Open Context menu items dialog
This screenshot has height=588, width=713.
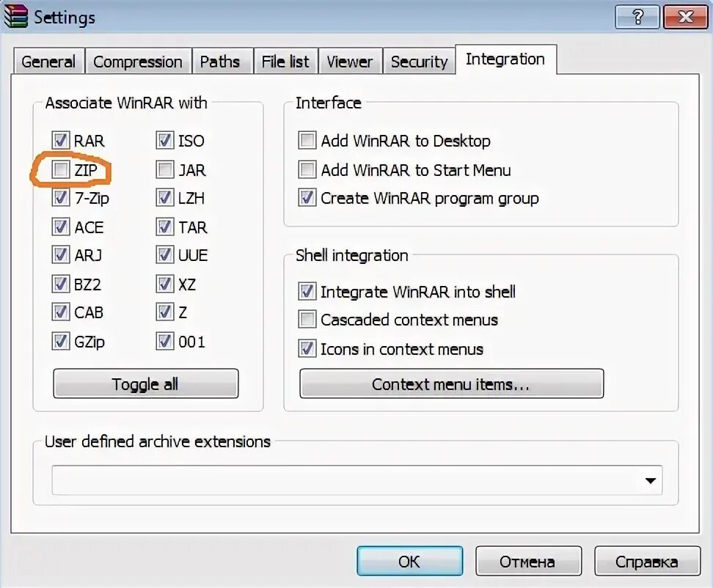point(452,383)
